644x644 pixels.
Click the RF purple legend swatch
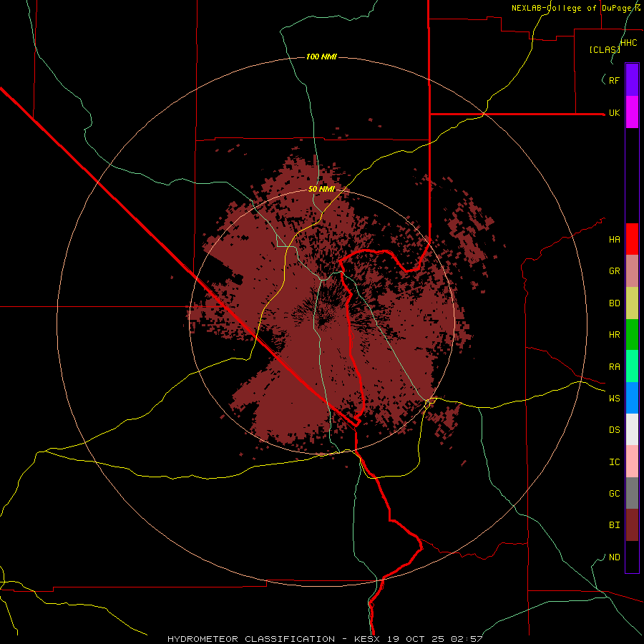(632, 80)
